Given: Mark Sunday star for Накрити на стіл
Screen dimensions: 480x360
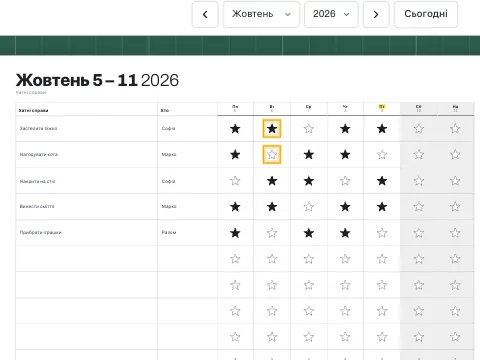Looking at the screenshot, I should pos(455,181).
